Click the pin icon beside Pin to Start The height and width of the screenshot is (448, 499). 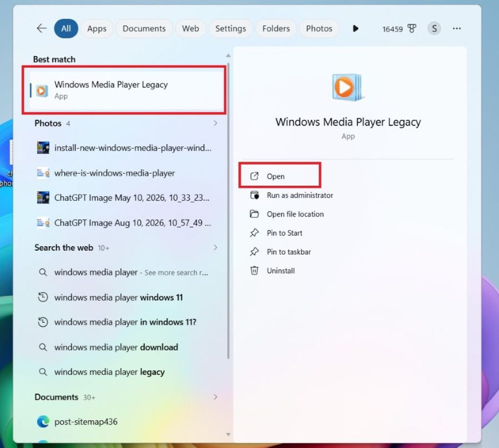pyautogui.click(x=254, y=233)
